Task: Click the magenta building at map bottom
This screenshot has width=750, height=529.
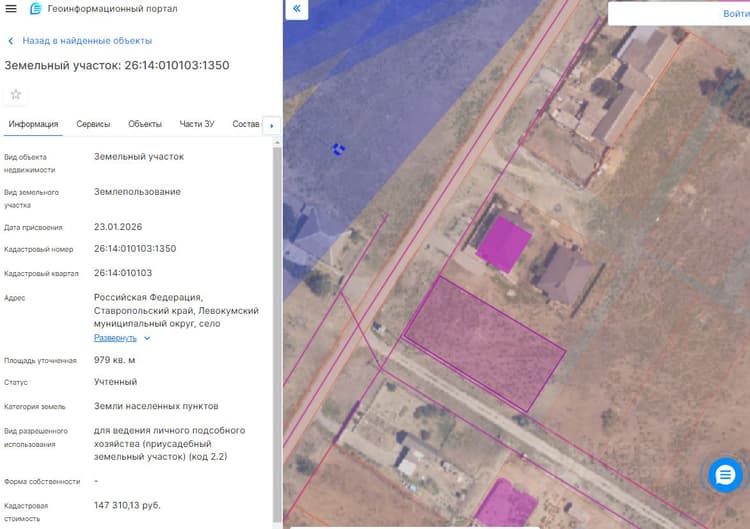Action: 506,503
